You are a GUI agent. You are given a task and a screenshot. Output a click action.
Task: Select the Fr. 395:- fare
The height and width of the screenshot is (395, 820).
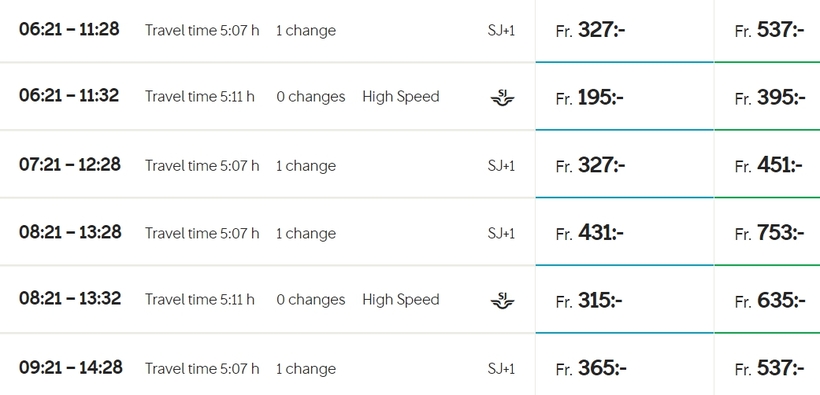coord(767,96)
